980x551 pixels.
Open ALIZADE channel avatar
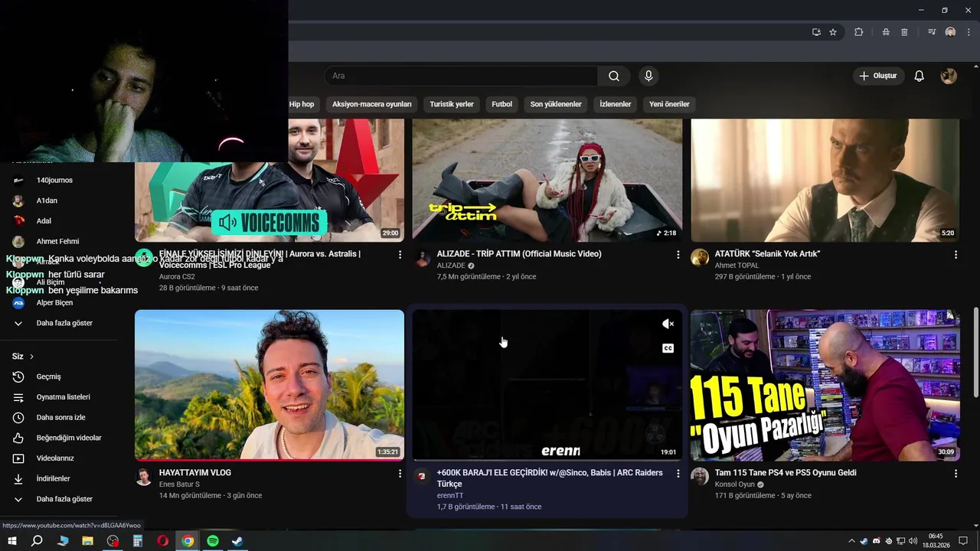pos(422,258)
